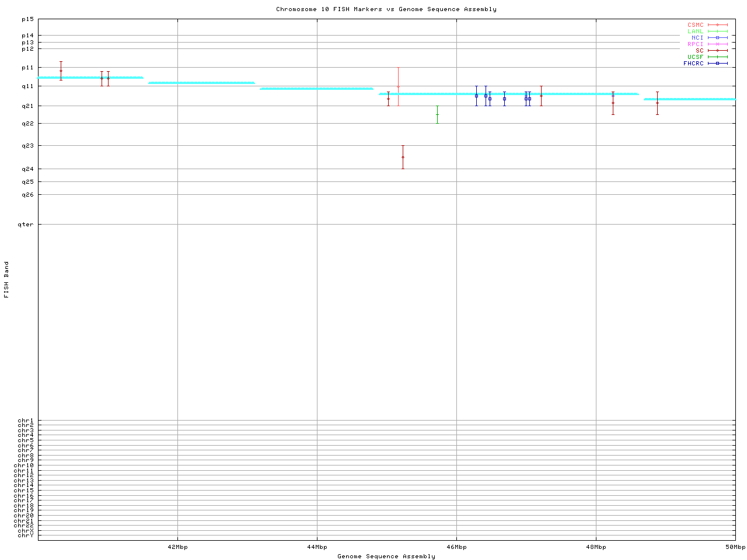Click the 44Mbp x-axis tick label
This screenshot has height=560, width=747.
coord(317,547)
